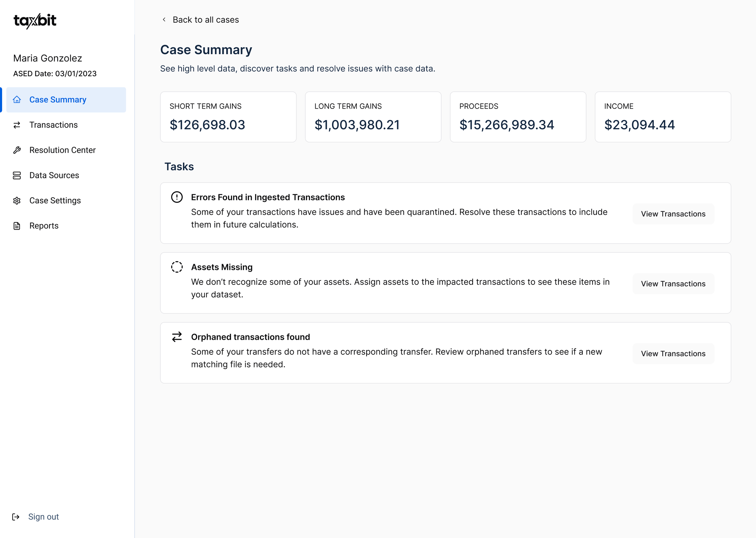The height and width of the screenshot is (538, 756).
Task: View Transactions for Assets Missing task
Action: tap(673, 284)
